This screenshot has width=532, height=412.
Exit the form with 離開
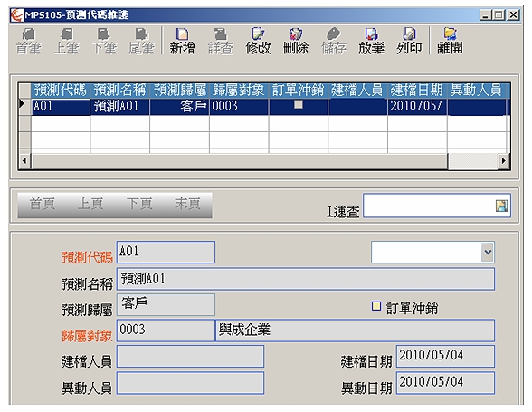(450, 42)
